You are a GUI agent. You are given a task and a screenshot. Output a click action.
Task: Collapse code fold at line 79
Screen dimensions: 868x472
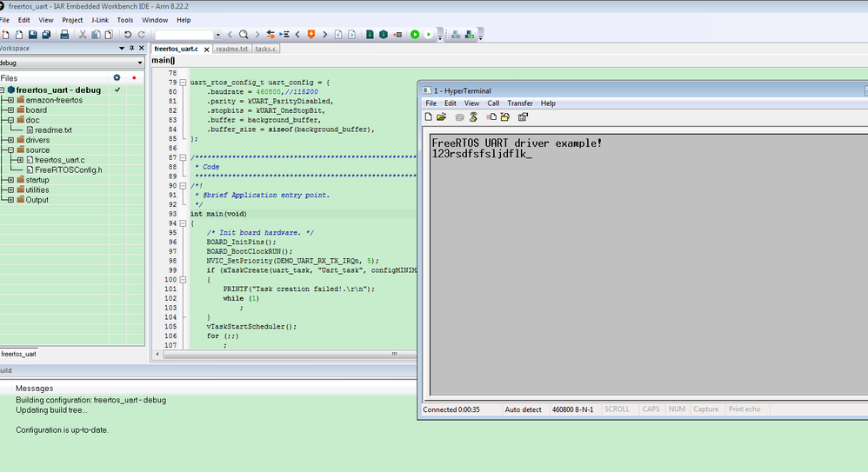click(x=183, y=83)
